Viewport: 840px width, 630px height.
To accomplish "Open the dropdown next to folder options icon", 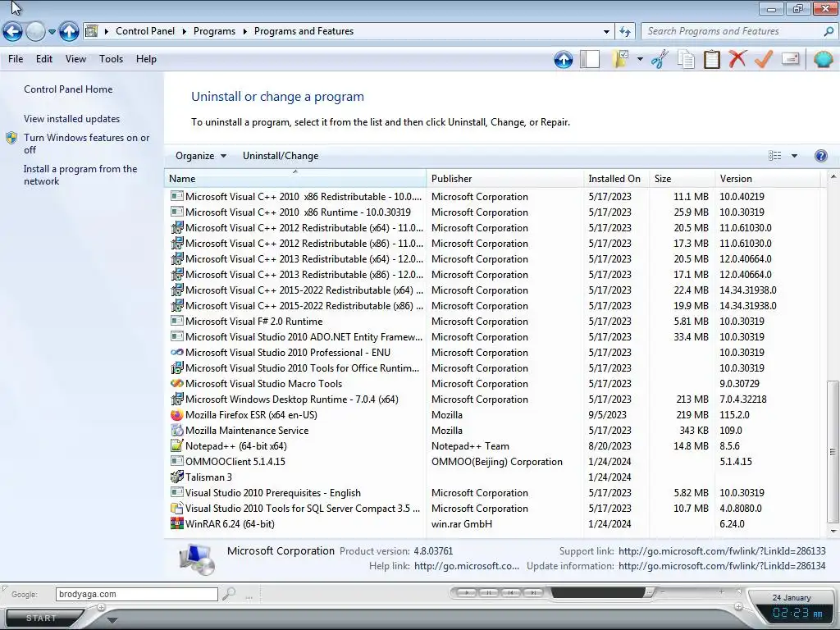I will [640, 59].
